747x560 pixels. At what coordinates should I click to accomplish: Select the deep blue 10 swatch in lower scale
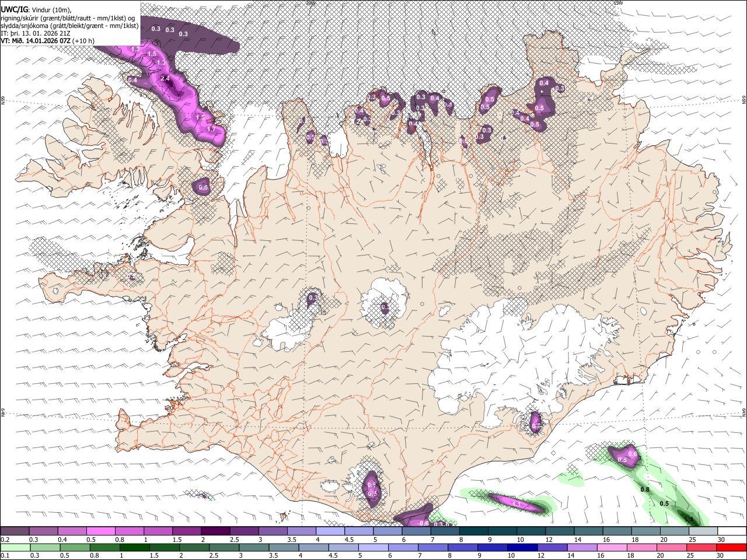point(522,547)
